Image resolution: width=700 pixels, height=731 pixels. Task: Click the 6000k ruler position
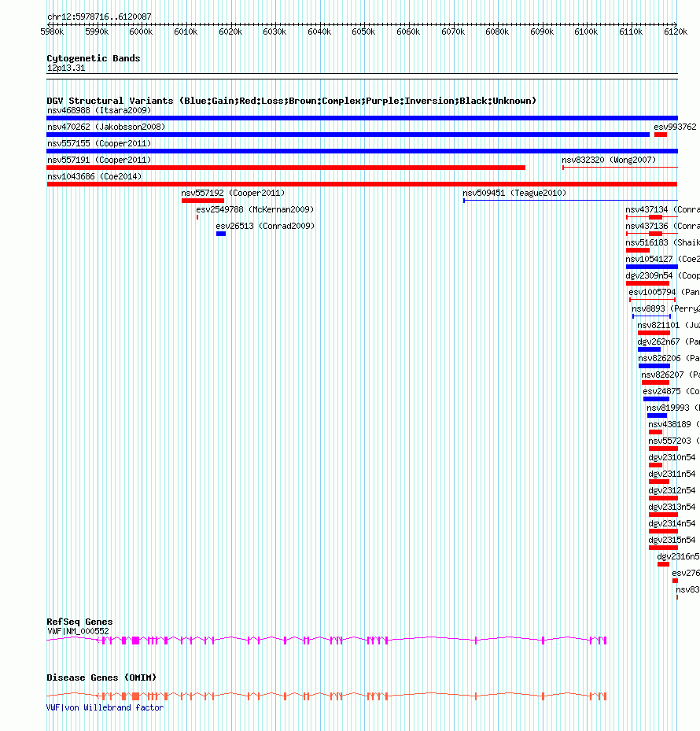pos(142,31)
